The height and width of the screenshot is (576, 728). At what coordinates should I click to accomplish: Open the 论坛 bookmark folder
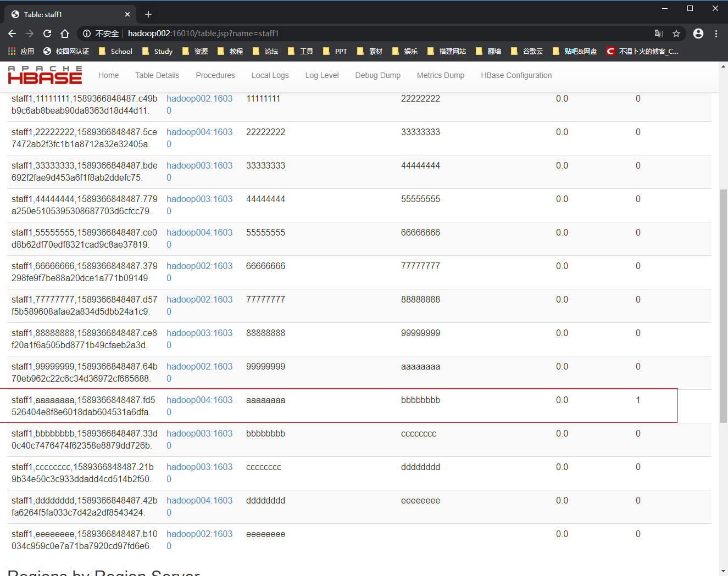[265, 51]
